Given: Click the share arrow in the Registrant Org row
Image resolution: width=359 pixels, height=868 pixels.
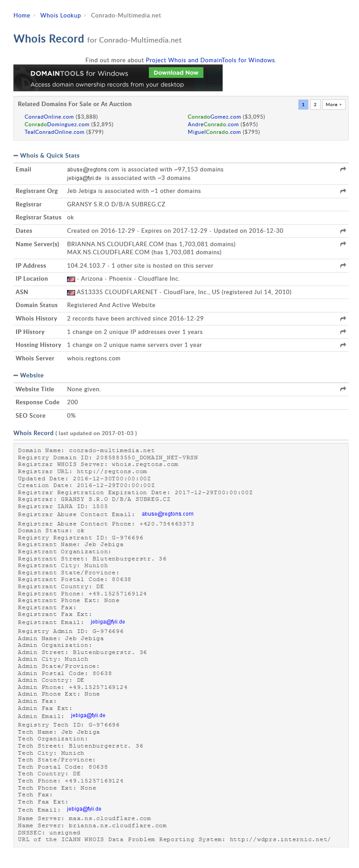Looking at the screenshot, I should pos(343,191).
